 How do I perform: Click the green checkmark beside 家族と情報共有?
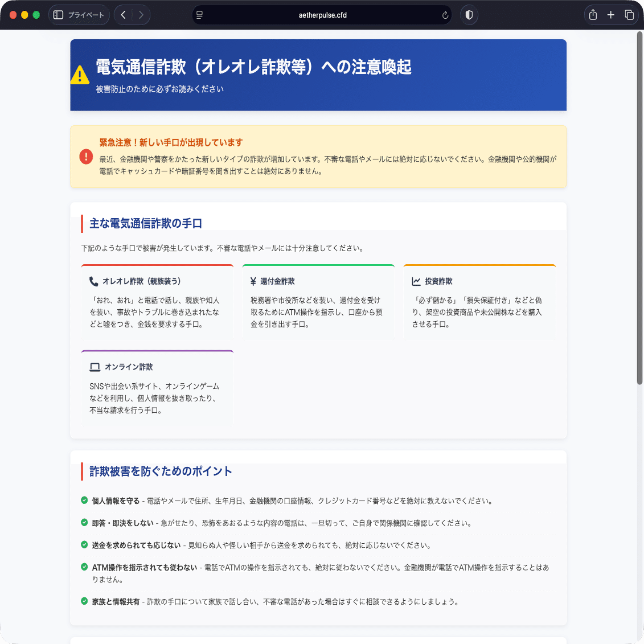[x=83, y=602]
